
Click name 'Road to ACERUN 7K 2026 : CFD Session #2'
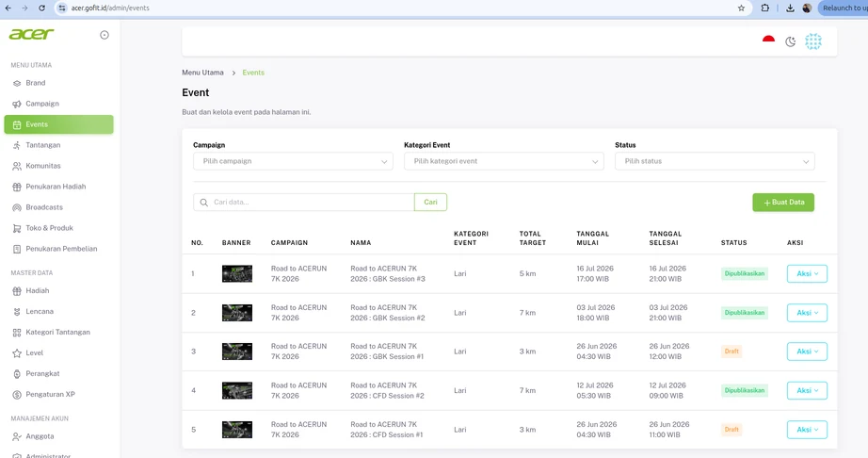point(387,390)
